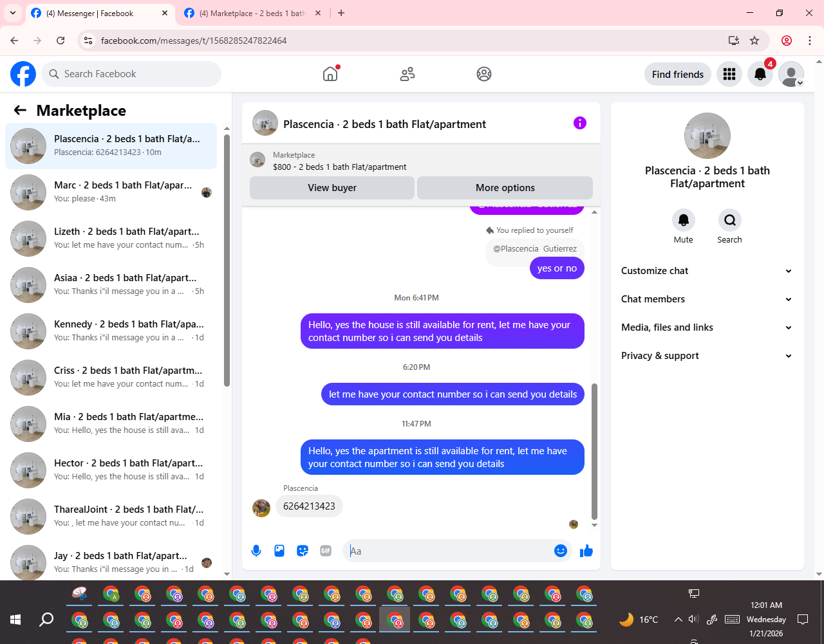The image size is (824, 644).
Task: Open the Facebook home logo
Action: [23, 74]
